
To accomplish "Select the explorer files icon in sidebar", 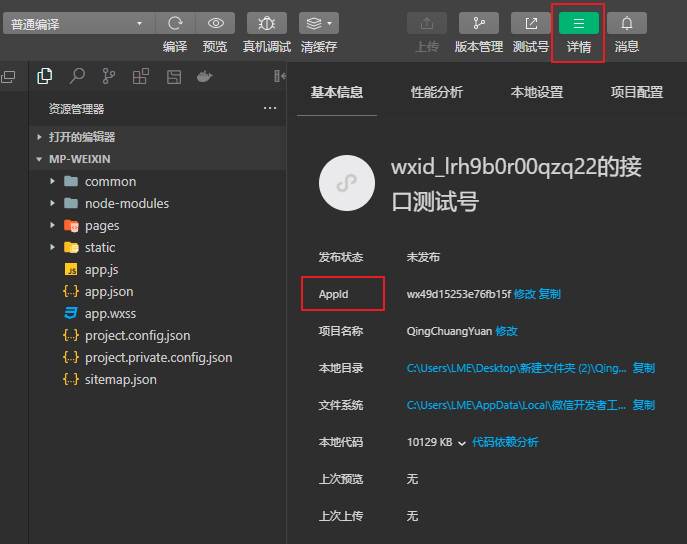I will (x=45, y=76).
